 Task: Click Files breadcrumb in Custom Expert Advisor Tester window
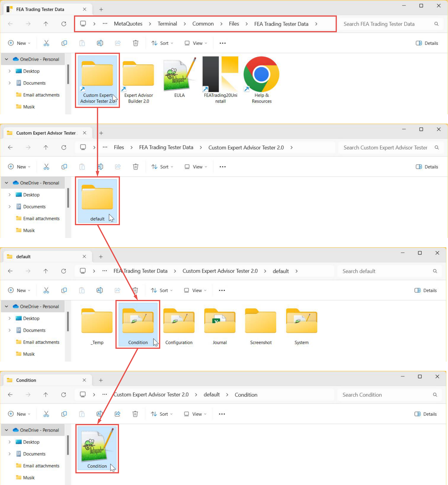(119, 147)
